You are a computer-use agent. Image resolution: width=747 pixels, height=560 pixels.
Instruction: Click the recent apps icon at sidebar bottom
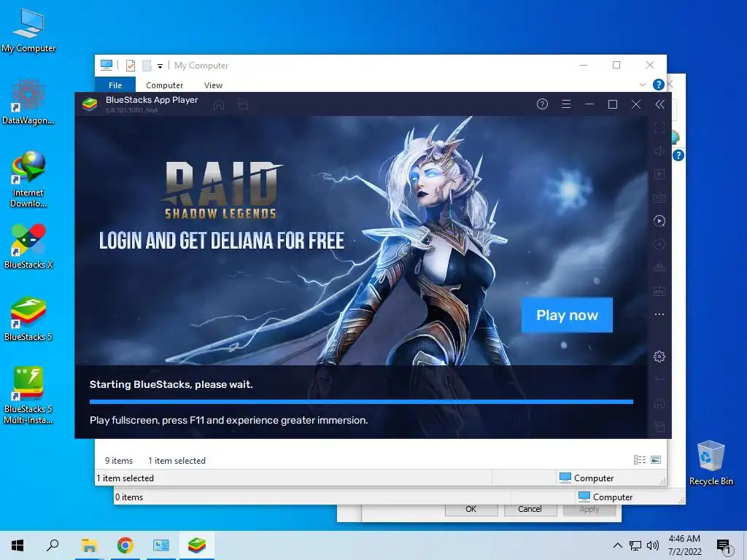659,427
